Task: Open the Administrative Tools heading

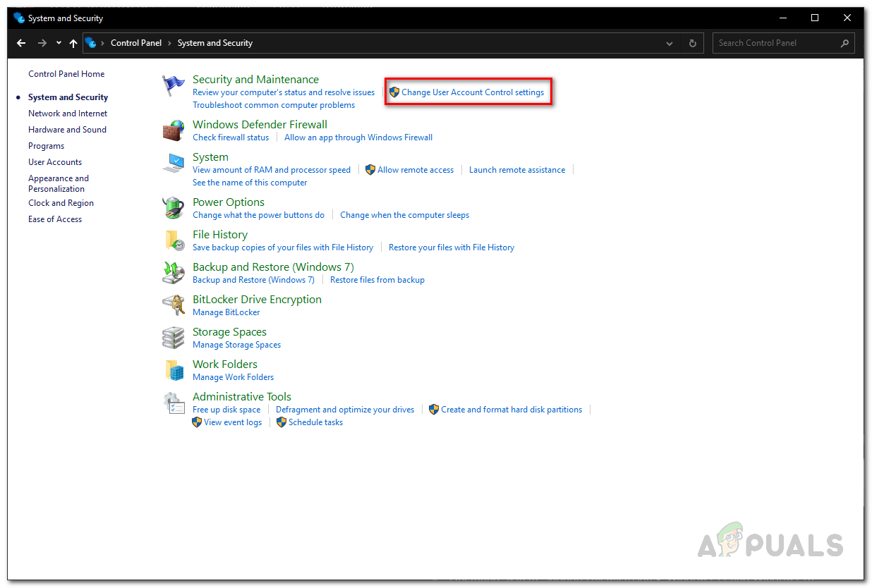Action: coord(242,397)
